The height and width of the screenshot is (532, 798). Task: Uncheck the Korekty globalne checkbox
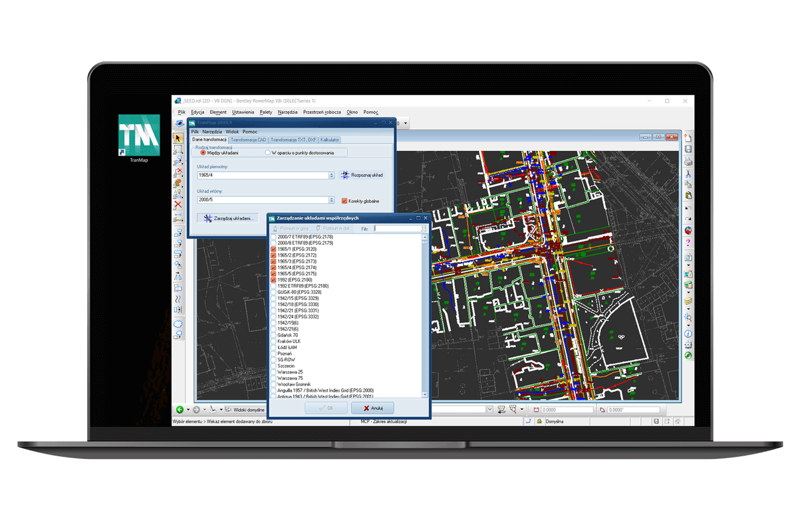point(344,200)
